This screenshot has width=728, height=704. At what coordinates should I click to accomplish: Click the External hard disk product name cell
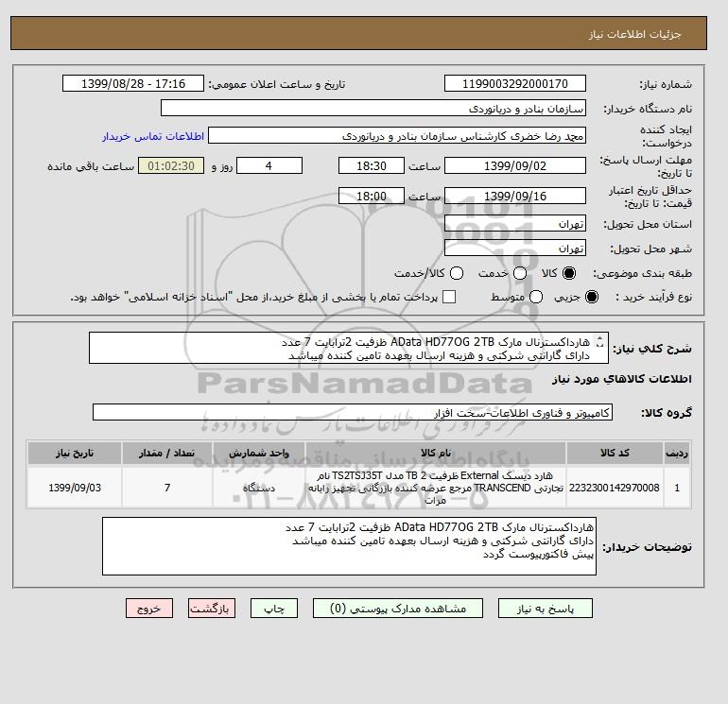(x=436, y=488)
